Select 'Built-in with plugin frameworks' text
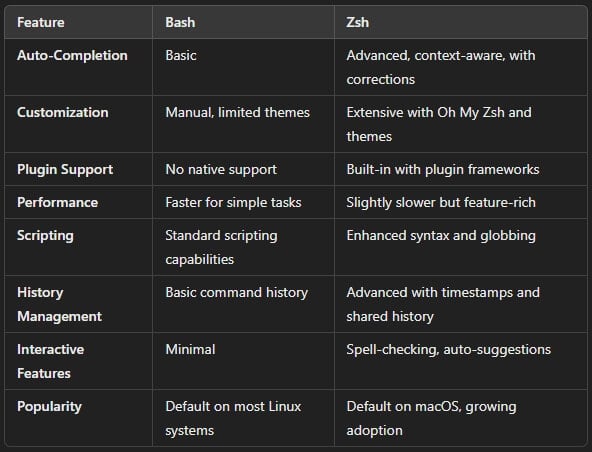Screen dimensions: 592x452 click(x=442, y=170)
